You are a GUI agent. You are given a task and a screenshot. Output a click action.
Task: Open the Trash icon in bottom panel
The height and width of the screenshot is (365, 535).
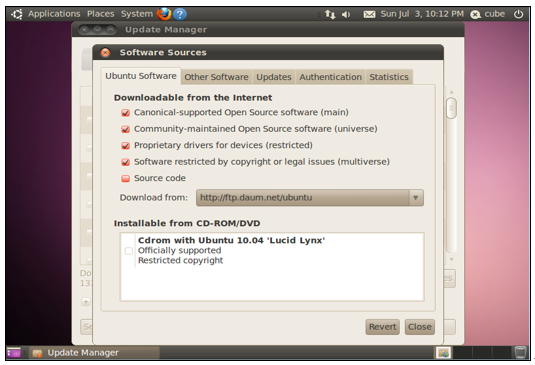click(520, 352)
